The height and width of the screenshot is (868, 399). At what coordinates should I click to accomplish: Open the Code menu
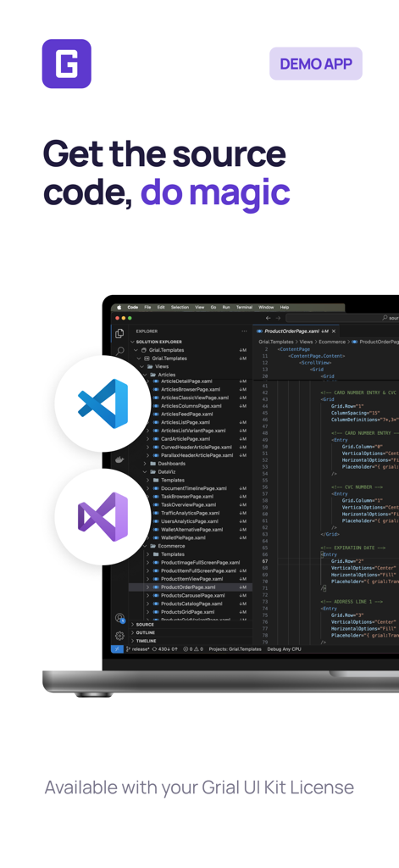tap(133, 307)
